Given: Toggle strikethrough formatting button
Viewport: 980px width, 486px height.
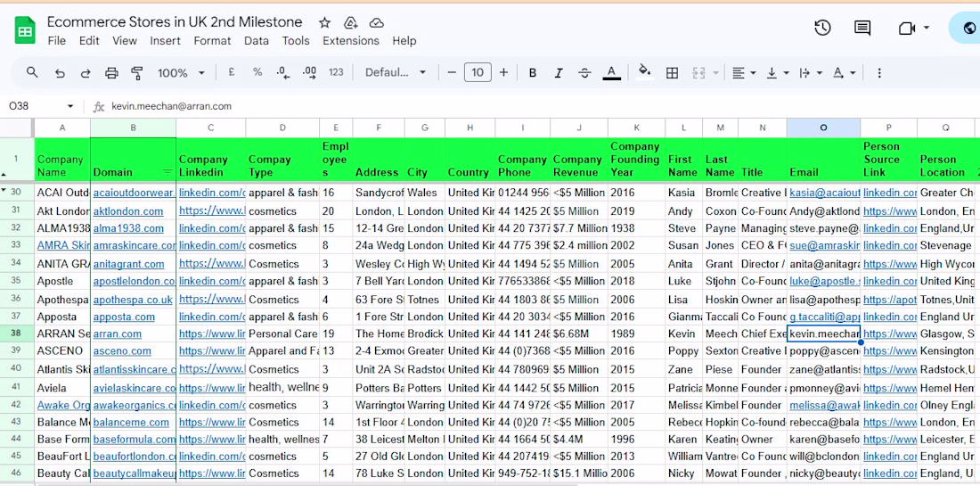Looking at the screenshot, I should tap(584, 72).
